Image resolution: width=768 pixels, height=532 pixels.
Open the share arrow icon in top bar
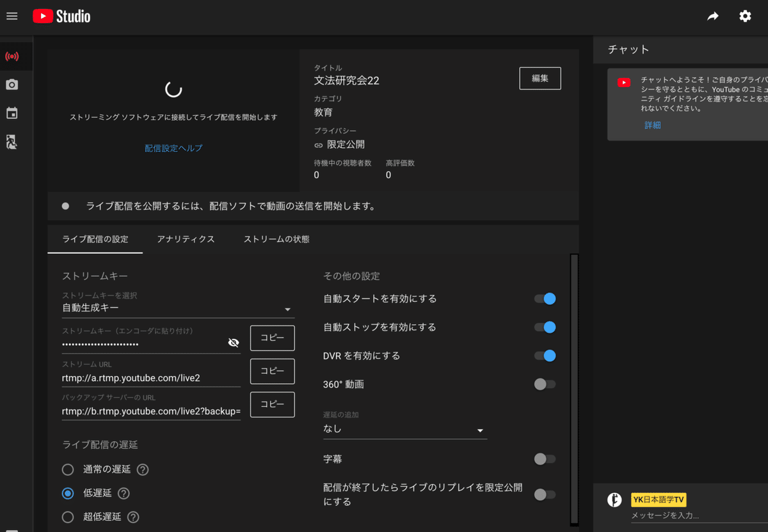click(713, 16)
